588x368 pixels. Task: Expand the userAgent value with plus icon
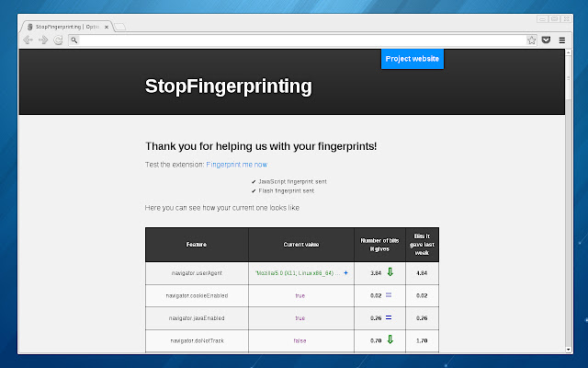pos(345,273)
